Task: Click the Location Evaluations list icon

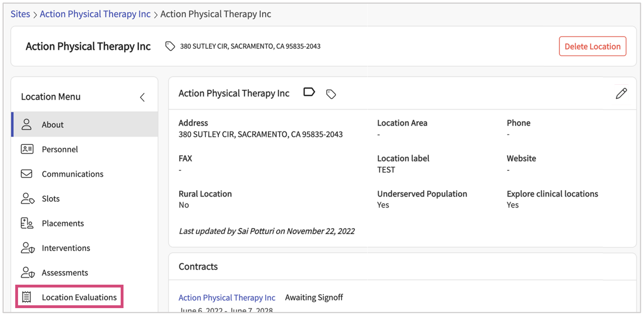Action: click(27, 297)
